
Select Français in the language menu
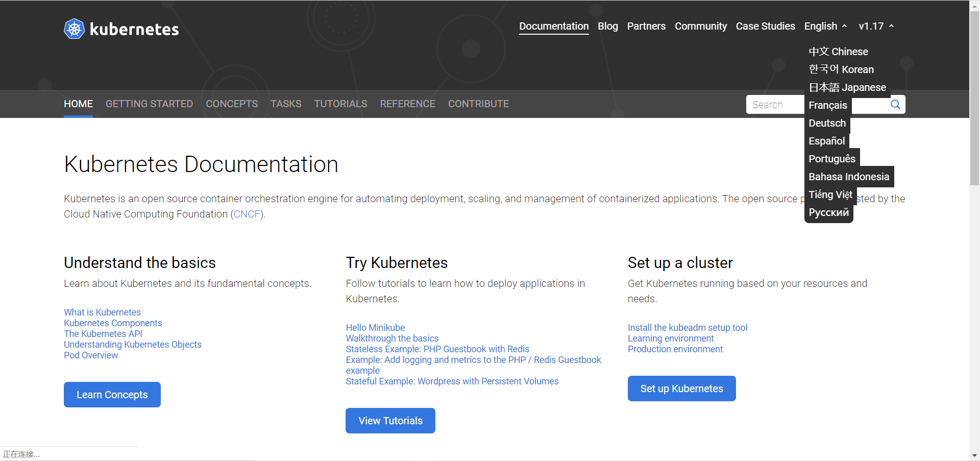[x=828, y=105]
